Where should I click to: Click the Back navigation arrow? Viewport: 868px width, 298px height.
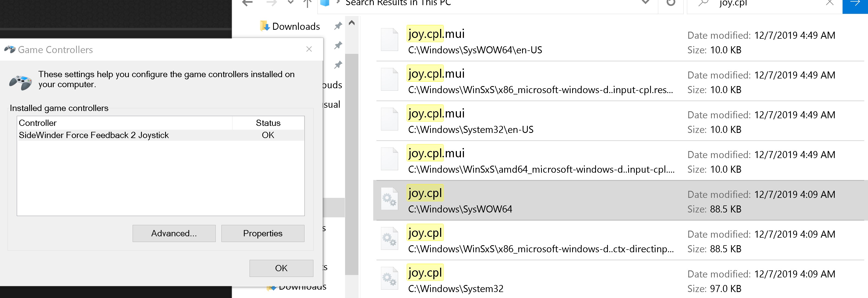pyautogui.click(x=248, y=3)
